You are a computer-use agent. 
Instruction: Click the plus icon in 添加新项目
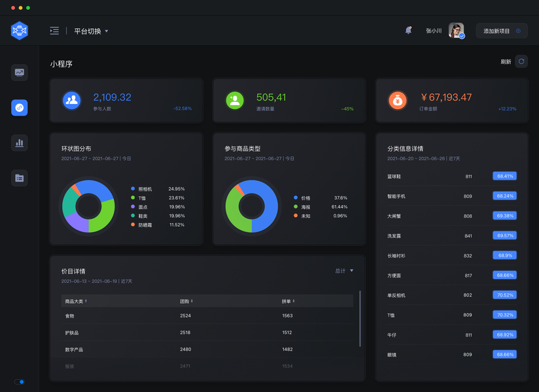tap(518, 31)
